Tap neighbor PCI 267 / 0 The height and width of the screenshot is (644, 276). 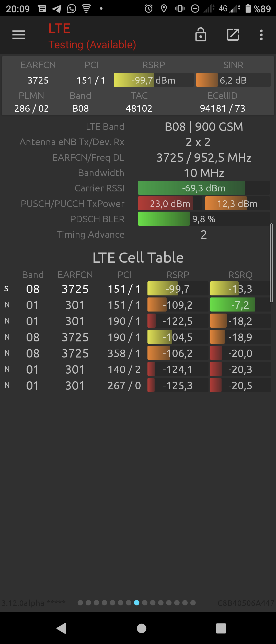coord(124,385)
